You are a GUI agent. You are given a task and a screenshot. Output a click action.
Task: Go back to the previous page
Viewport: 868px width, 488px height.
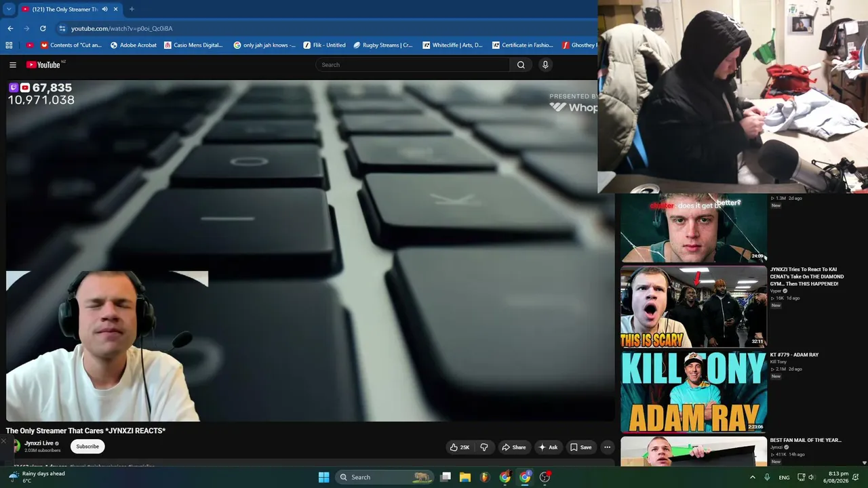10,28
